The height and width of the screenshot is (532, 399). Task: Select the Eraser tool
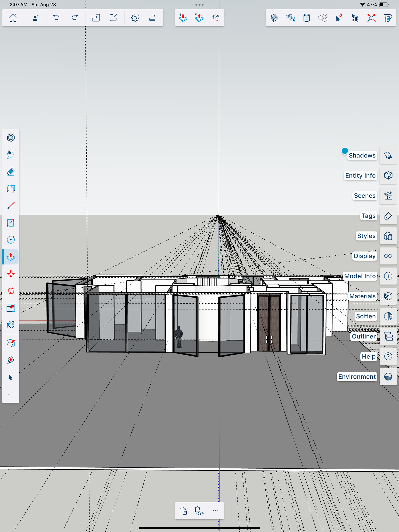point(11,172)
